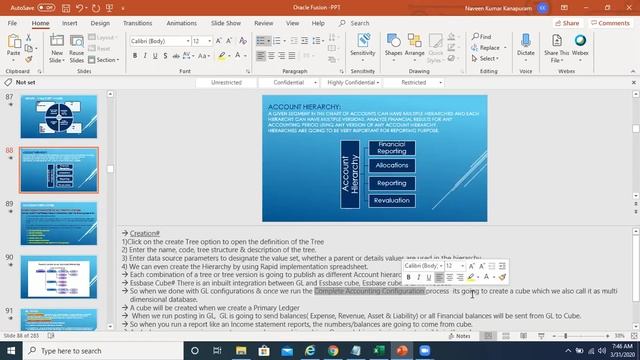Click the Redo/Repeat icon
This screenshot has height=360, width=640.
click(96, 8)
